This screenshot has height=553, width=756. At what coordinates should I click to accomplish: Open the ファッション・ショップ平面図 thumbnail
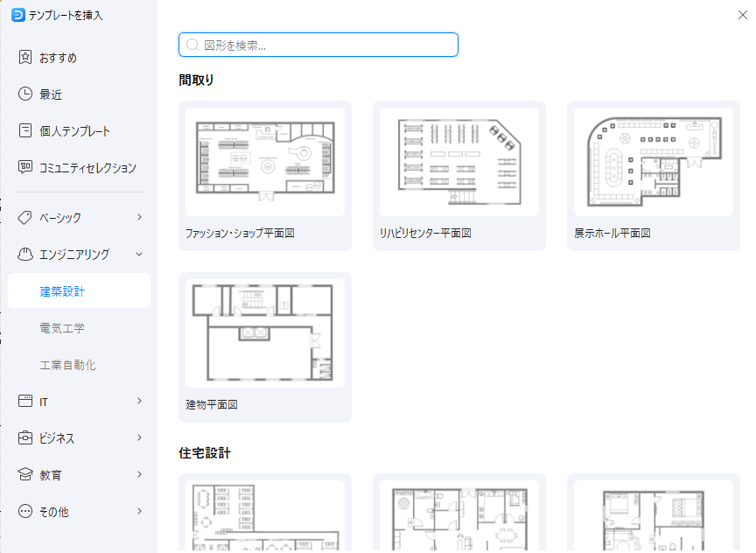(265, 162)
